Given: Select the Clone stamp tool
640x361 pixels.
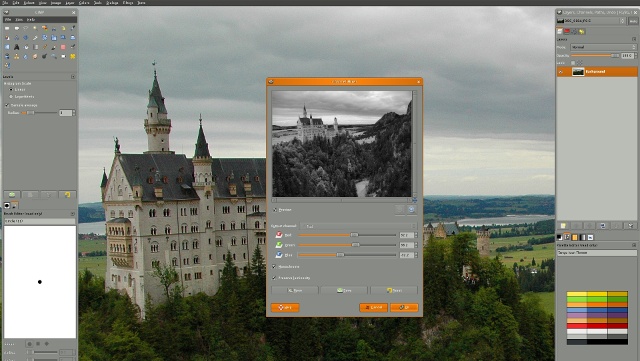Looking at the screenshot, I should (16, 56).
